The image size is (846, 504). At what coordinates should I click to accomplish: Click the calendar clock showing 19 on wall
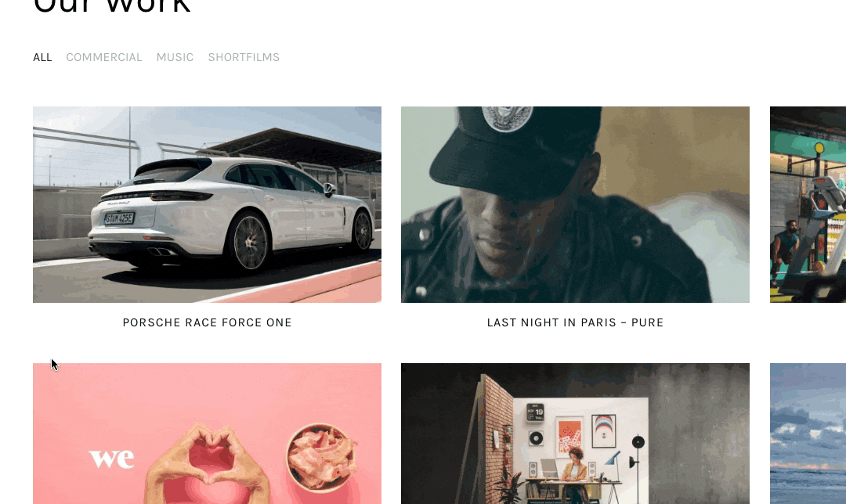pyautogui.click(x=535, y=412)
